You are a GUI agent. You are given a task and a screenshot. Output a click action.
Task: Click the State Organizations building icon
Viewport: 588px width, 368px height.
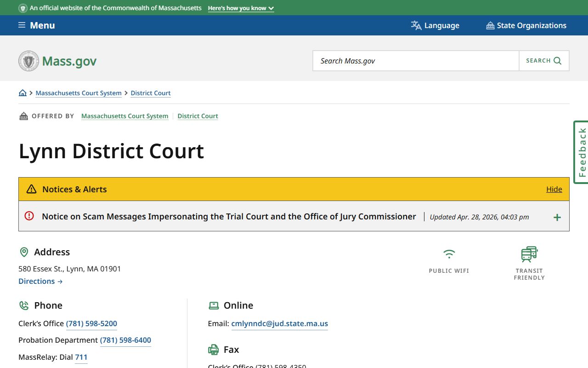[x=490, y=25]
